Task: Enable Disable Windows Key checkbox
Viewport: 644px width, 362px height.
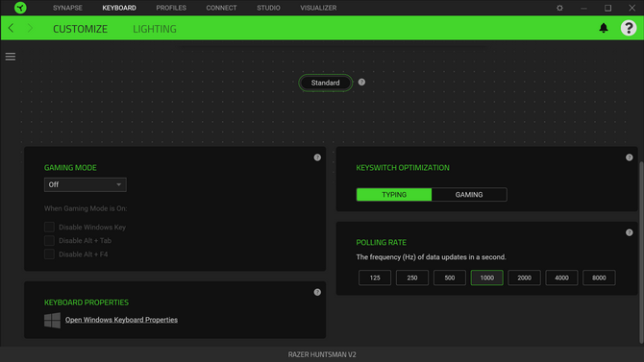Action: (x=49, y=227)
